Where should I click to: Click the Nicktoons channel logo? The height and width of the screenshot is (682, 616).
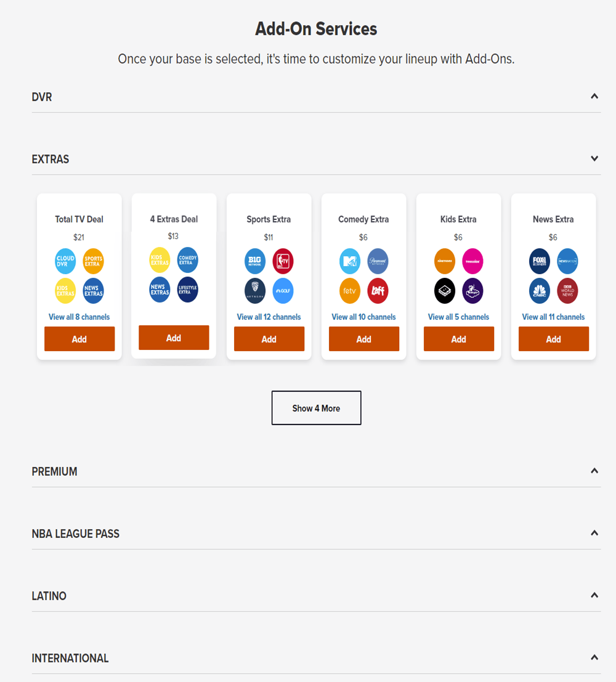pyautogui.click(x=445, y=262)
